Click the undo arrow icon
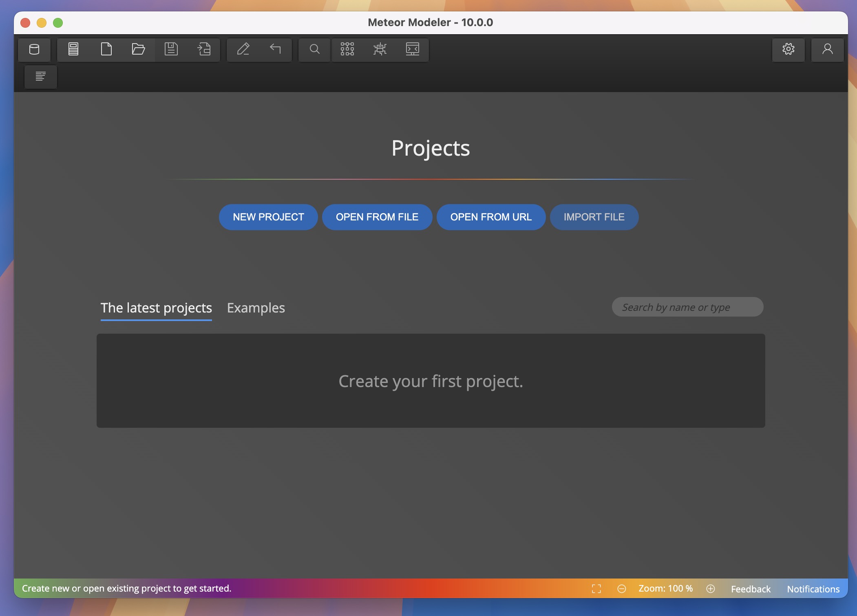Viewport: 857px width, 616px height. point(276,49)
